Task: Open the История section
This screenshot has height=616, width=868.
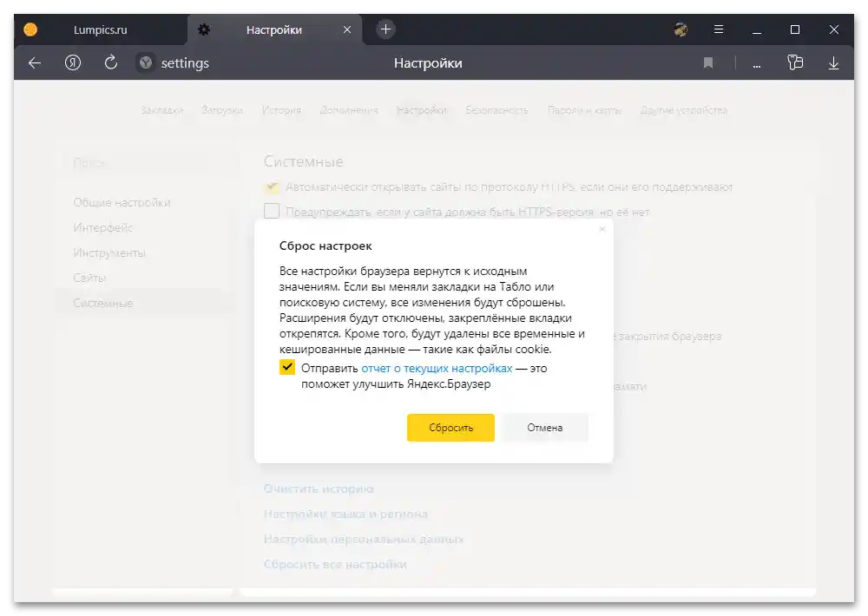Action: pos(281,110)
